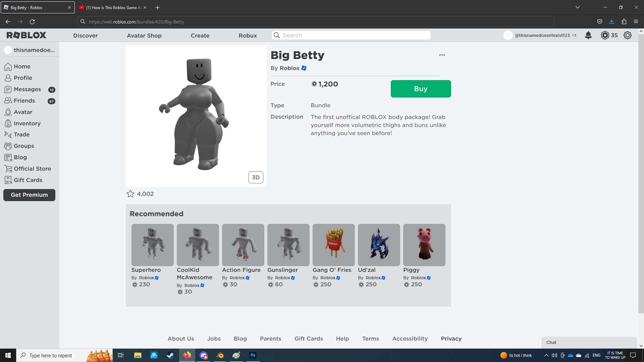Open the Trade sidebar item
This screenshot has width=644, height=362.
click(x=21, y=134)
